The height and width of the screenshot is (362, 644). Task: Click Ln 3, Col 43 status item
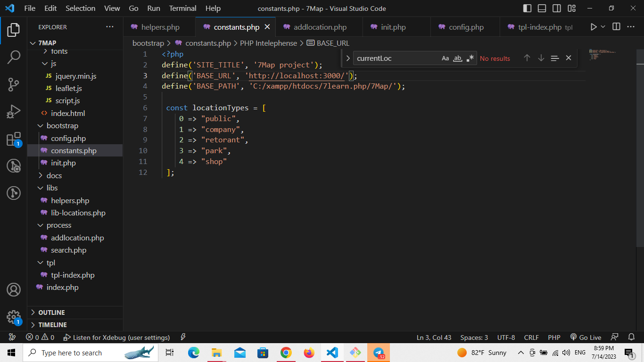click(434, 337)
